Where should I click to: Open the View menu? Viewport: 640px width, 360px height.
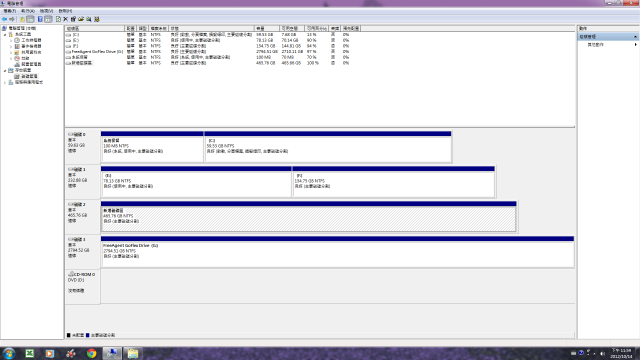click(46, 11)
